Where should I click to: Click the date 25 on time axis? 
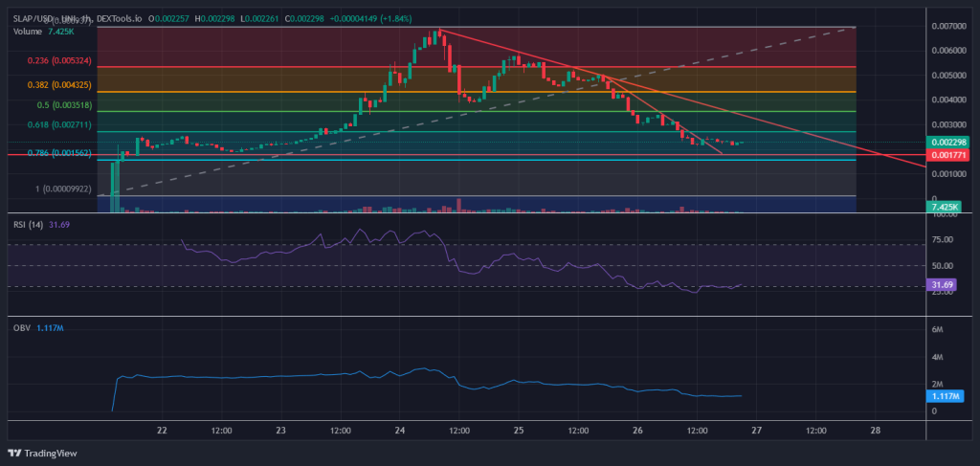[518, 431]
